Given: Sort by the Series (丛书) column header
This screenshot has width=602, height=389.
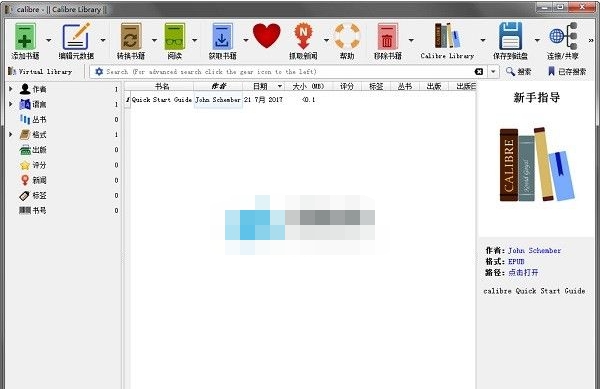Looking at the screenshot, I should (405, 86).
